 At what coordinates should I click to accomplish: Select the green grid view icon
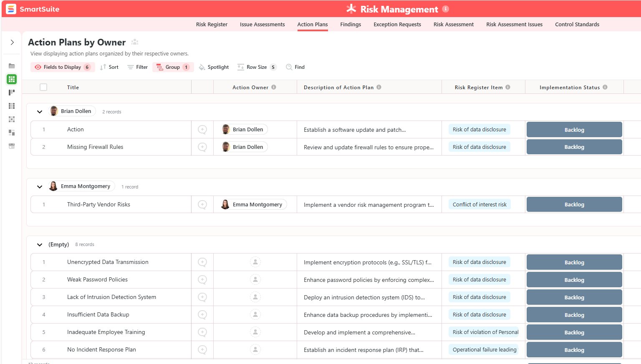12,79
